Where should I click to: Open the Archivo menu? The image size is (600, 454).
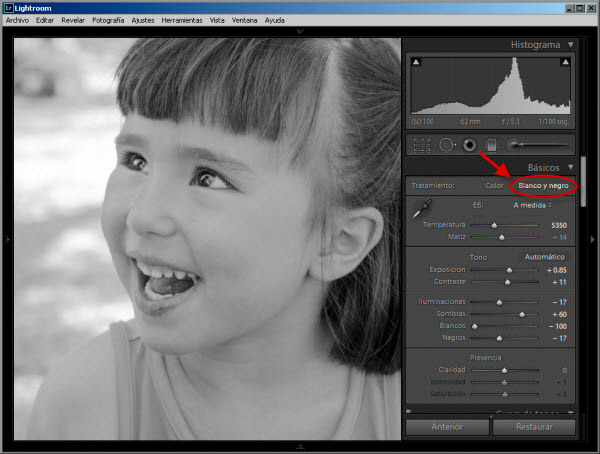point(17,20)
